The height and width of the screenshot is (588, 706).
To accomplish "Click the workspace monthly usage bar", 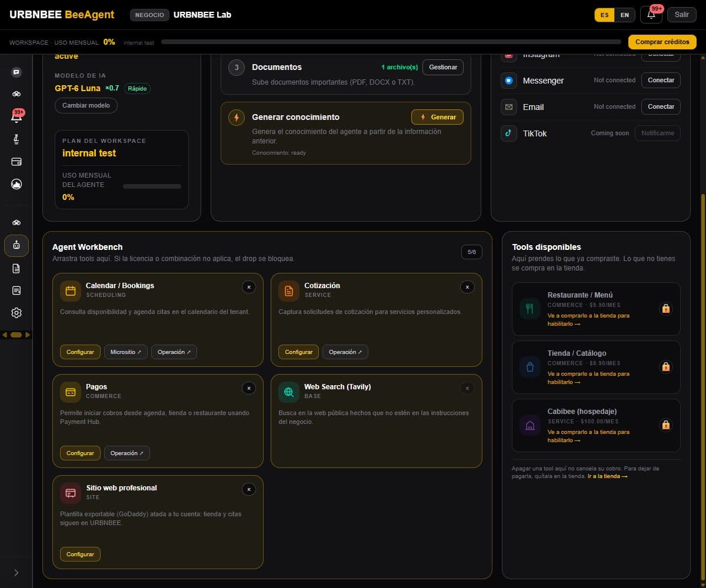I will pos(391,42).
